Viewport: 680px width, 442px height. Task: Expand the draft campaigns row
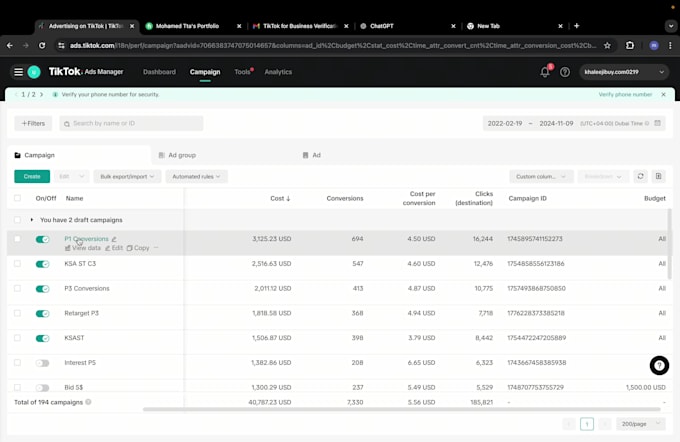[x=32, y=219]
